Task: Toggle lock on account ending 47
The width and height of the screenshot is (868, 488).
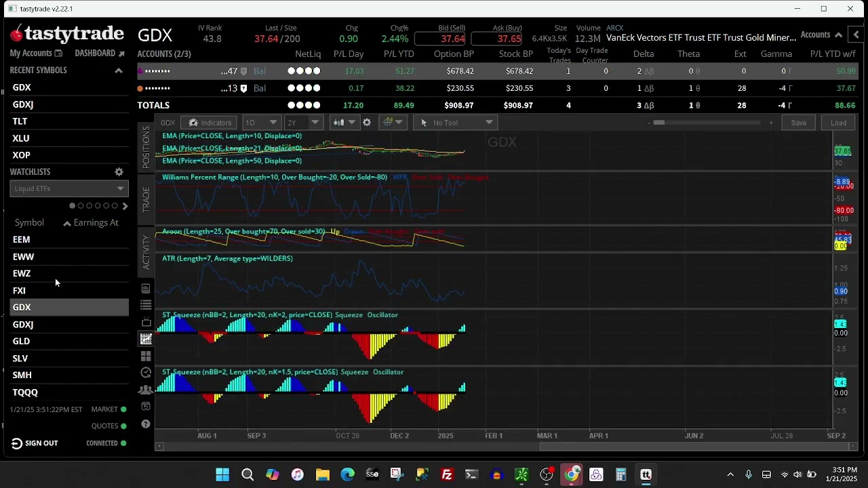Action: [x=243, y=71]
